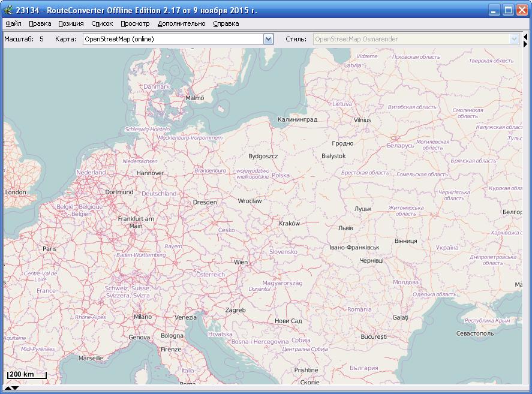This screenshot has height=394, width=532.
Task: Click the RouteConverter title bar app icon
Action: pyautogui.click(x=8, y=10)
